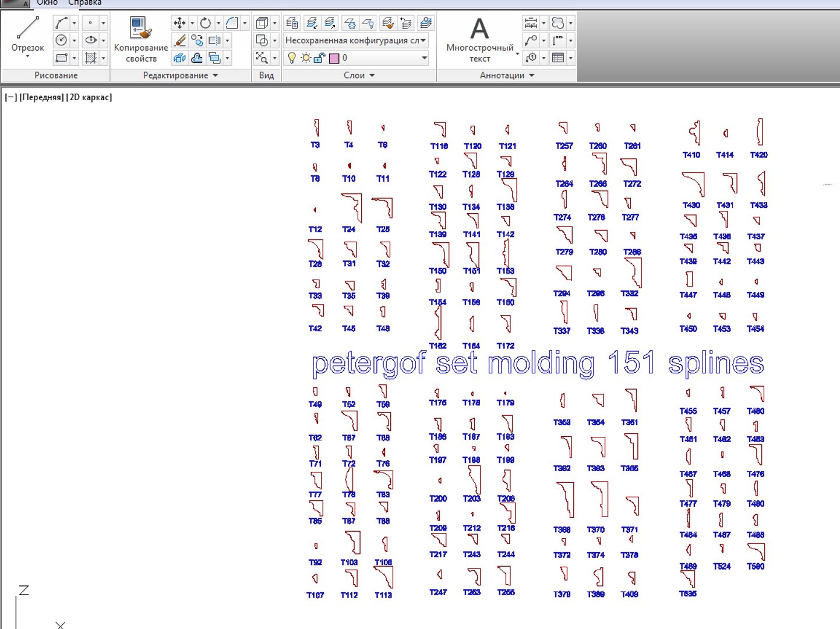Open the Окно menu

[x=47, y=3]
